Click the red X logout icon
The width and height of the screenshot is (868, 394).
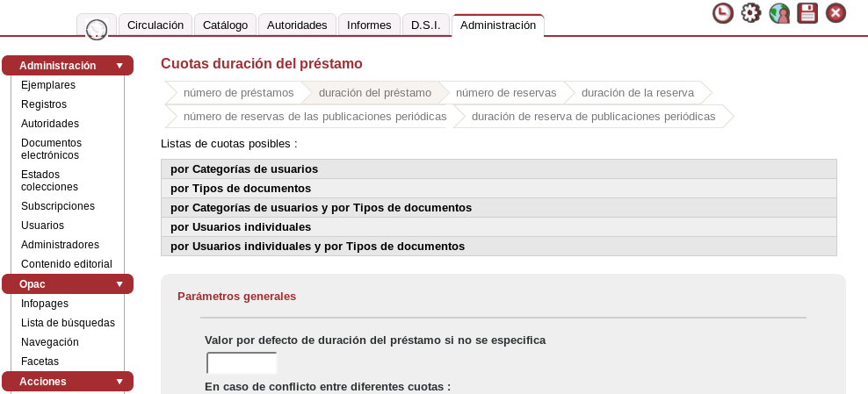[835, 13]
